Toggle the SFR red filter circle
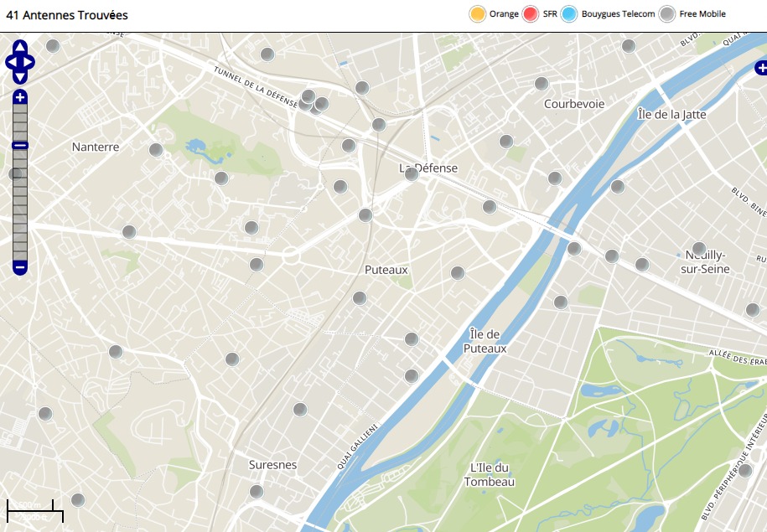Image resolution: width=767 pixels, height=532 pixels. [x=531, y=14]
